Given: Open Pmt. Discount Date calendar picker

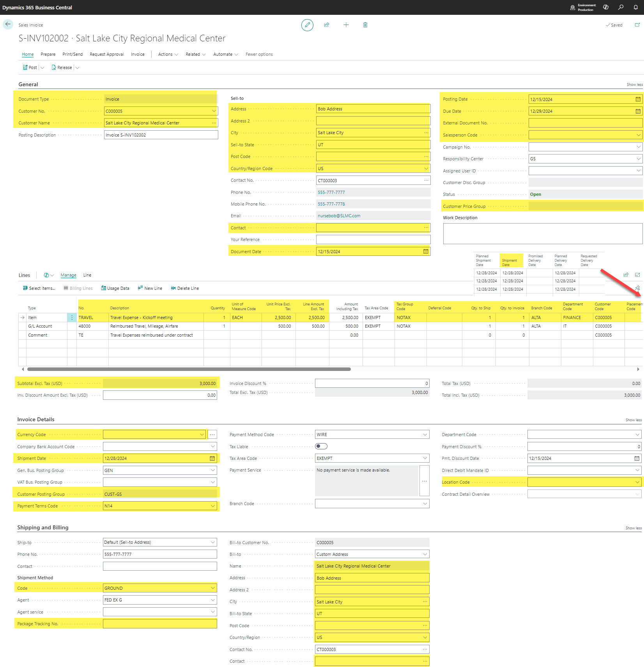Looking at the screenshot, I should (637, 458).
